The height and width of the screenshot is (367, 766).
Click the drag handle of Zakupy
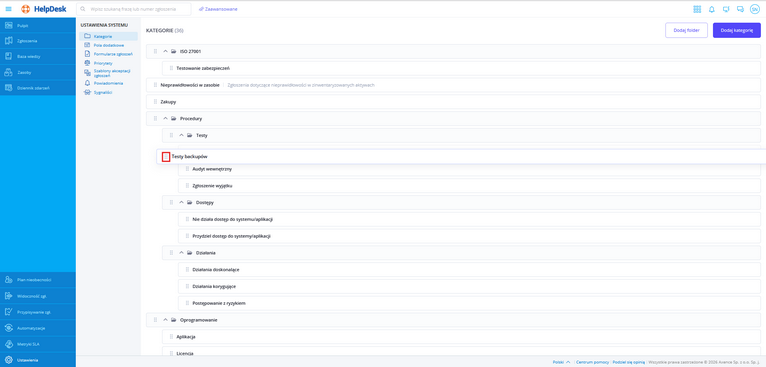click(155, 102)
